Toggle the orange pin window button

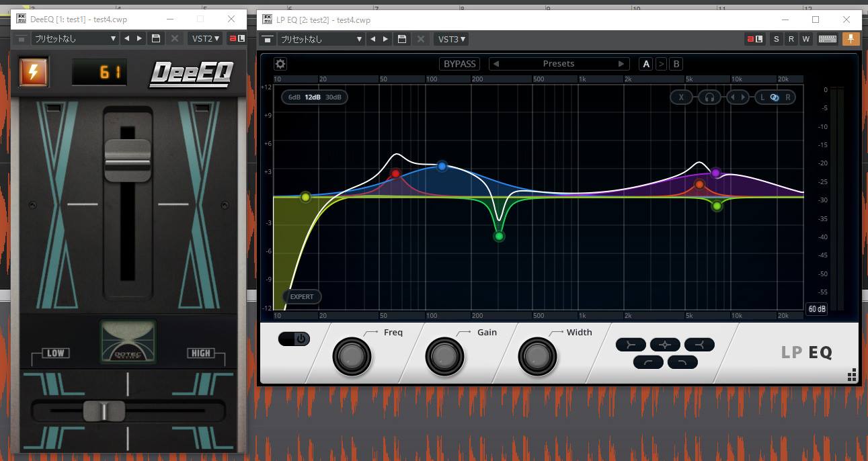[852, 39]
